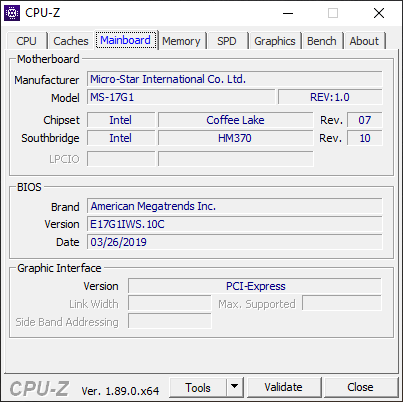Select the Mainboard tab

tap(126, 40)
